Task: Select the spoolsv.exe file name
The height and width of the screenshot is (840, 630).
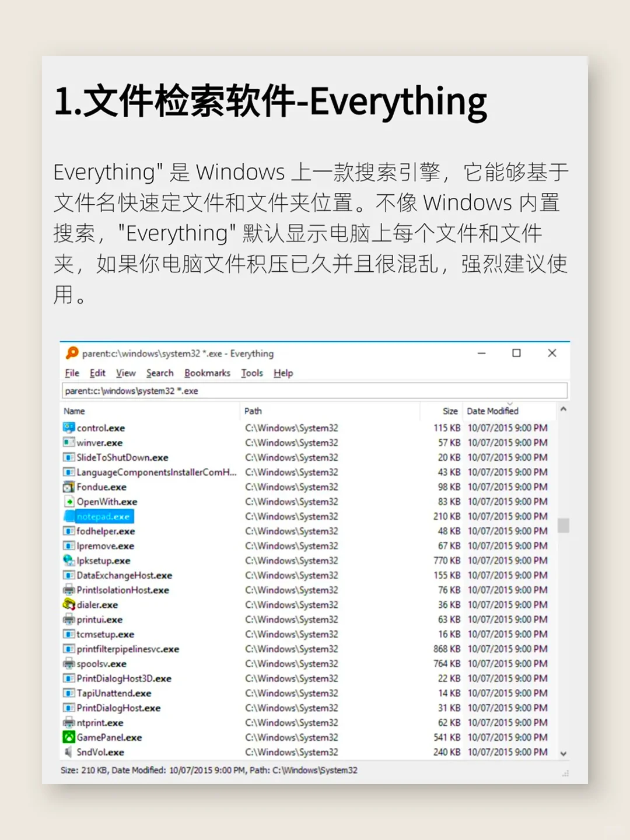Action: [101, 664]
